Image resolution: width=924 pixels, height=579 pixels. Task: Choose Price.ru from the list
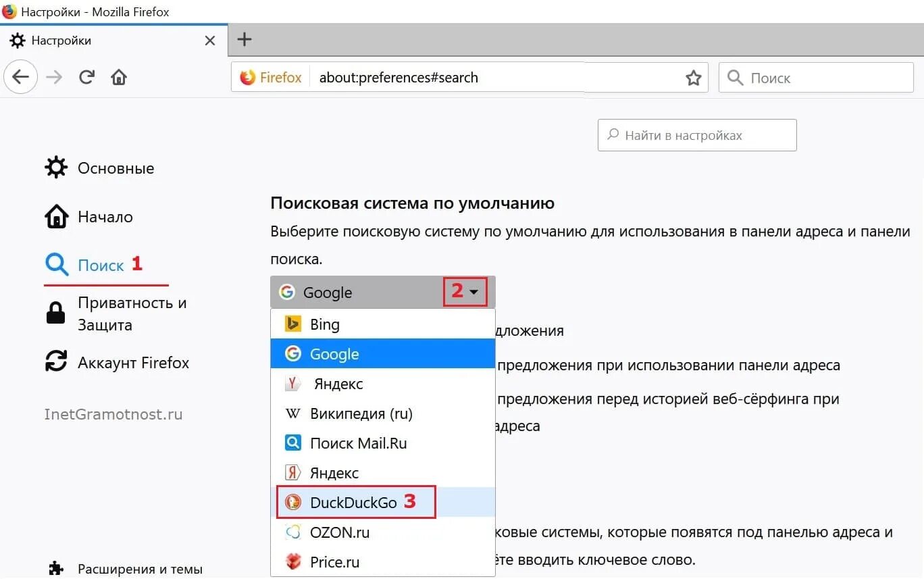(383, 562)
